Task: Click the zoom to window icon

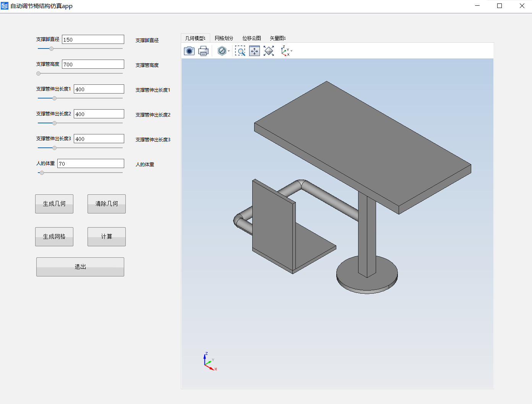Action: 255,51
